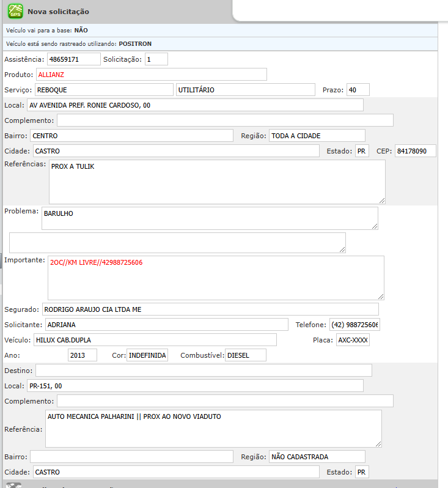Click the Veículo field with HILUX CAB.DUPLA
The height and width of the screenshot is (488, 448).
tap(155, 340)
